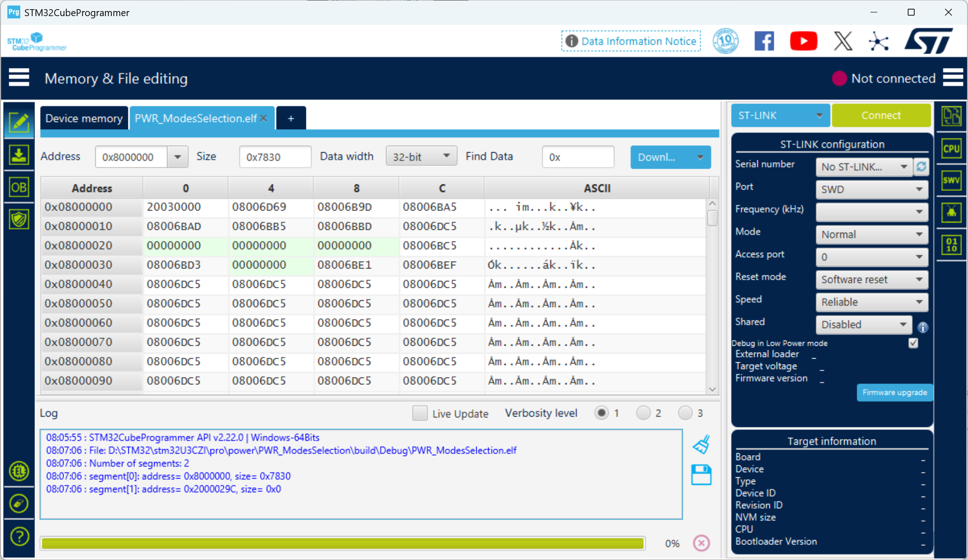Open the Data Information Notice link
Screen dimensions: 968x560
pyautogui.click(x=631, y=41)
